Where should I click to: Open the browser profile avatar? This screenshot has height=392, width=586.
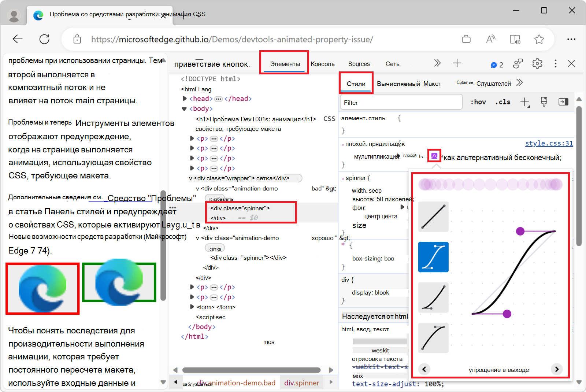click(x=14, y=16)
